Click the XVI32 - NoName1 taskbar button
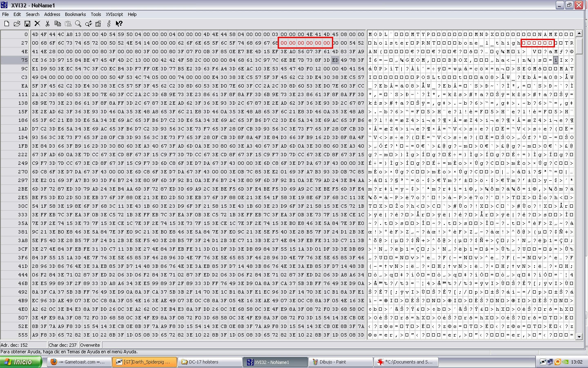 276,362
